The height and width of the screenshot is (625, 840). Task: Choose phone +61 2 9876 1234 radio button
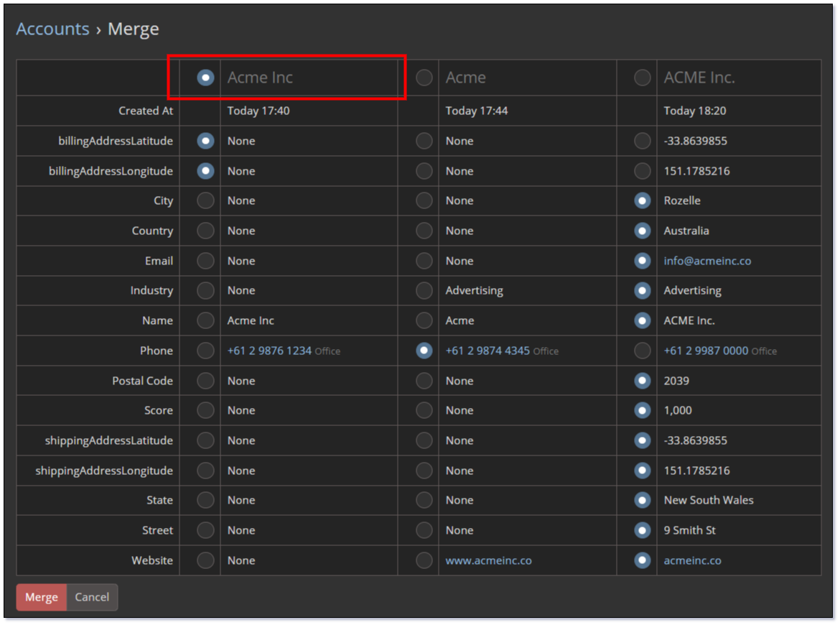pyautogui.click(x=205, y=351)
